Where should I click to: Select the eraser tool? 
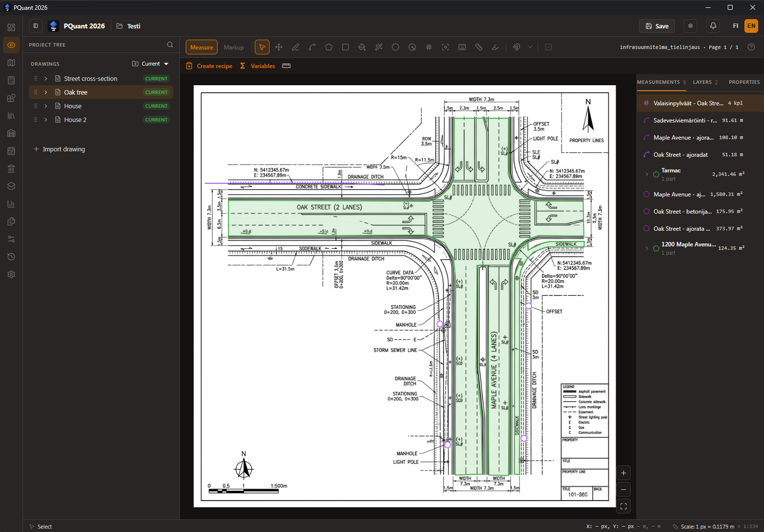495,48
